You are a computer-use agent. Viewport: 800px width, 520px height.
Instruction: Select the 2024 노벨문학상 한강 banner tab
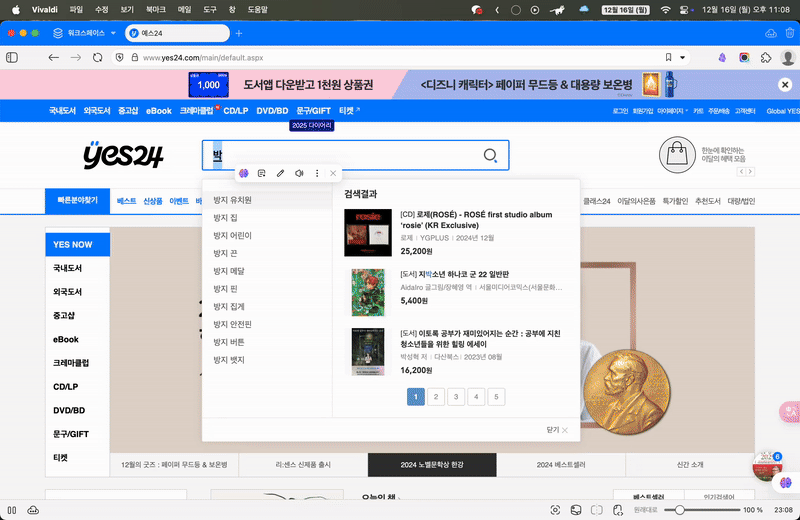point(432,465)
